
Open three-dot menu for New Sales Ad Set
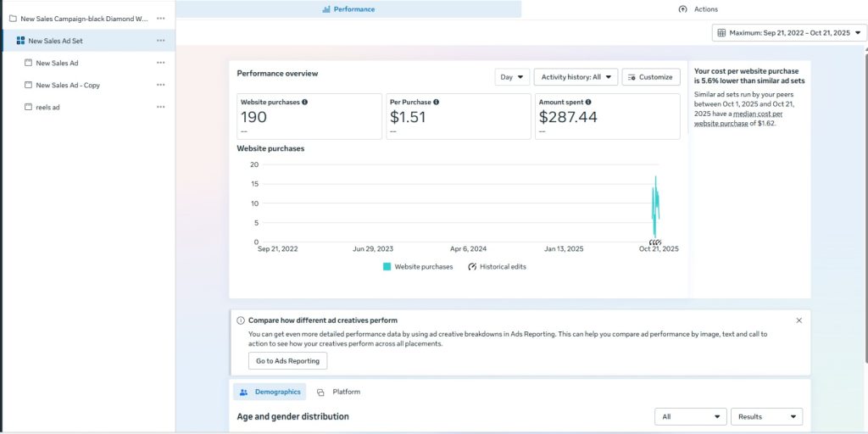point(160,41)
